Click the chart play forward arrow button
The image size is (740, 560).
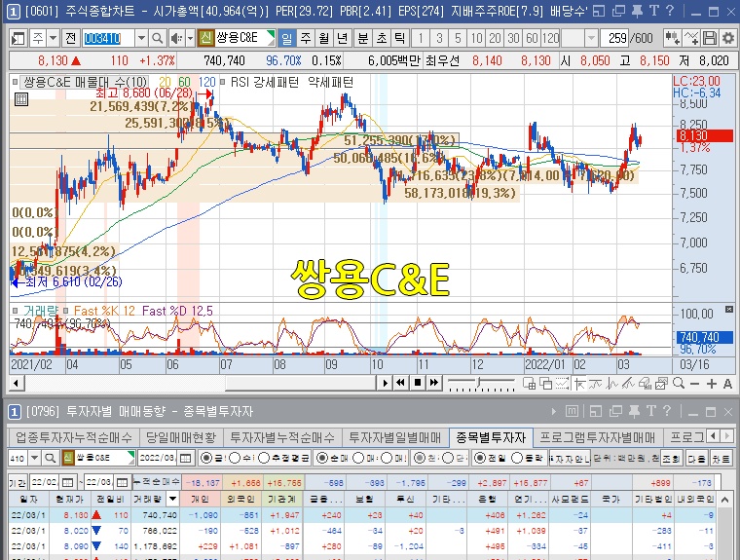pyautogui.click(x=386, y=383)
